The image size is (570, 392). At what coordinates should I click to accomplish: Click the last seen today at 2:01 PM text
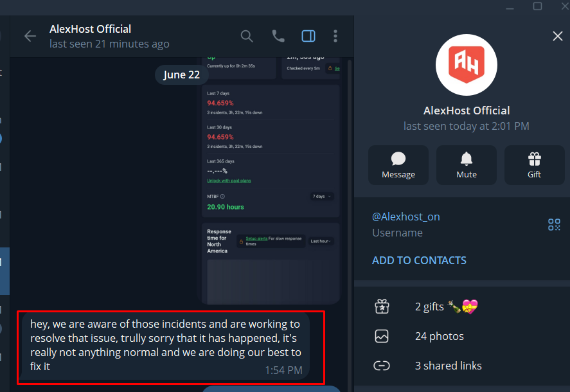(467, 126)
